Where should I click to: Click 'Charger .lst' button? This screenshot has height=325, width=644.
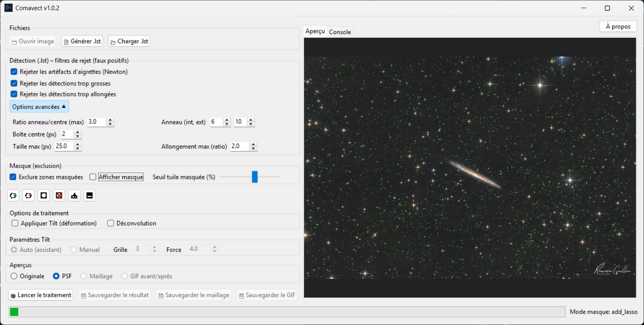pyautogui.click(x=129, y=41)
